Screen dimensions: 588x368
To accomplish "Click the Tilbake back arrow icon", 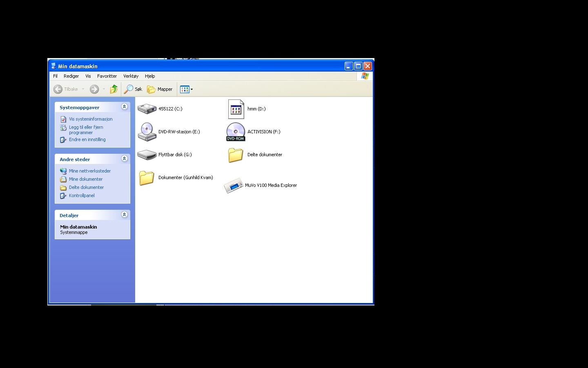I will click(58, 89).
